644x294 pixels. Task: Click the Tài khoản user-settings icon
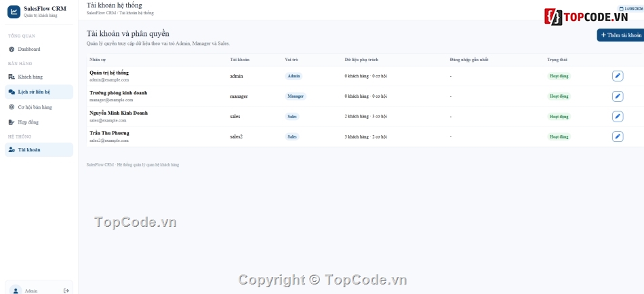point(12,150)
